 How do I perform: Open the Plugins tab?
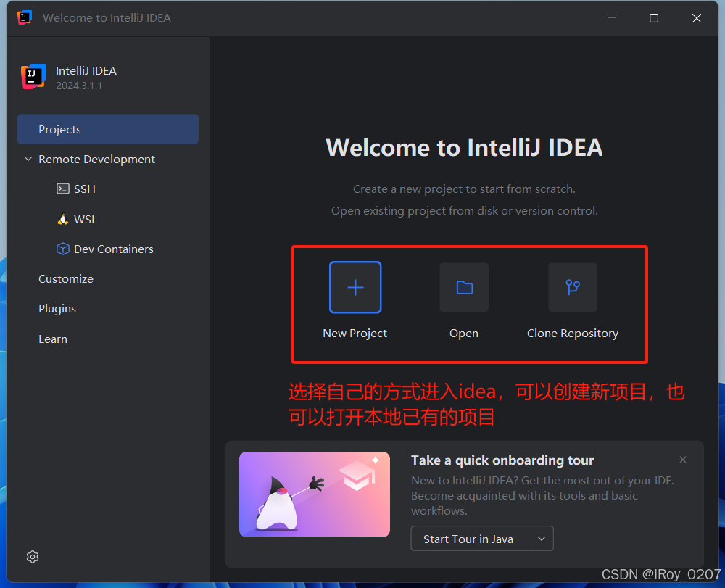[57, 308]
